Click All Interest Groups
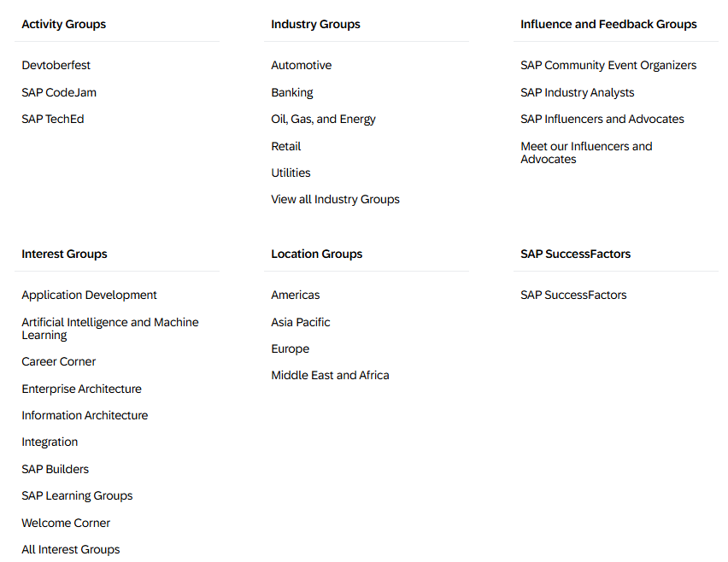728x562 pixels. pyautogui.click(x=71, y=549)
